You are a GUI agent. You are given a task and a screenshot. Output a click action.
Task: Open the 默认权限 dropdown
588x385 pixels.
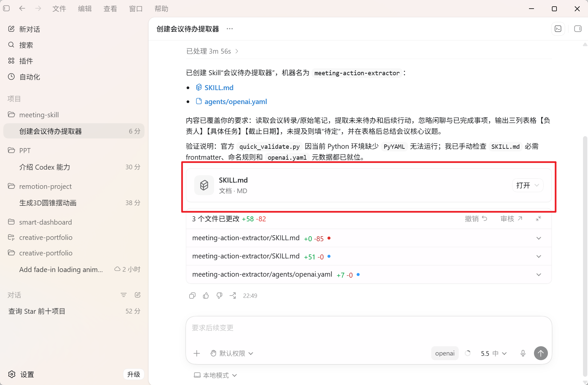[x=232, y=354]
